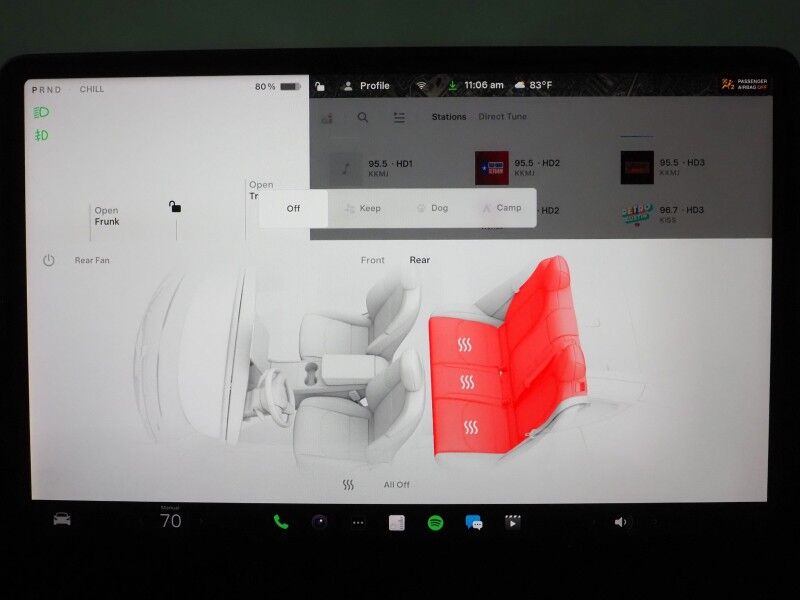
Task: Open the messages chat icon
Action: (474, 522)
